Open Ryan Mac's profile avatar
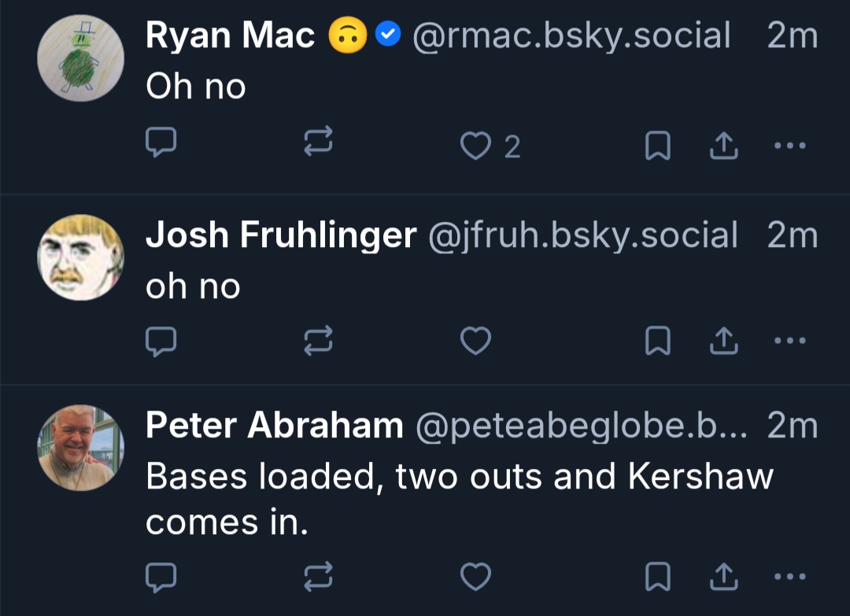Image resolution: width=850 pixels, height=616 pixels. coord(80,58)
